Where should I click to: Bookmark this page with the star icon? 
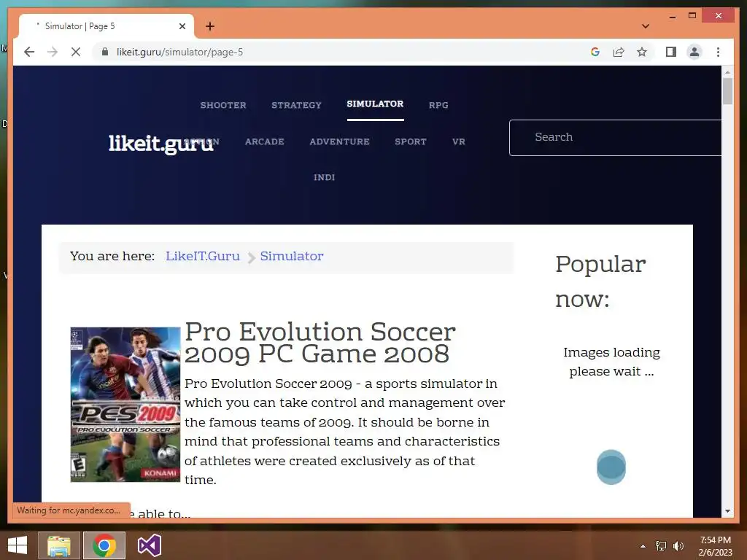tap(642, 52)
